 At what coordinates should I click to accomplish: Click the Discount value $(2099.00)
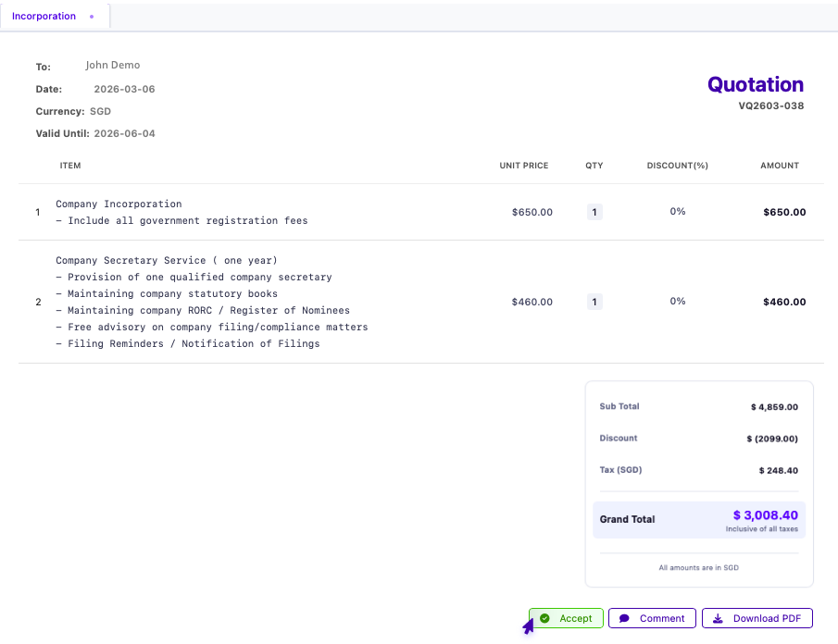[x=771, y=438]
